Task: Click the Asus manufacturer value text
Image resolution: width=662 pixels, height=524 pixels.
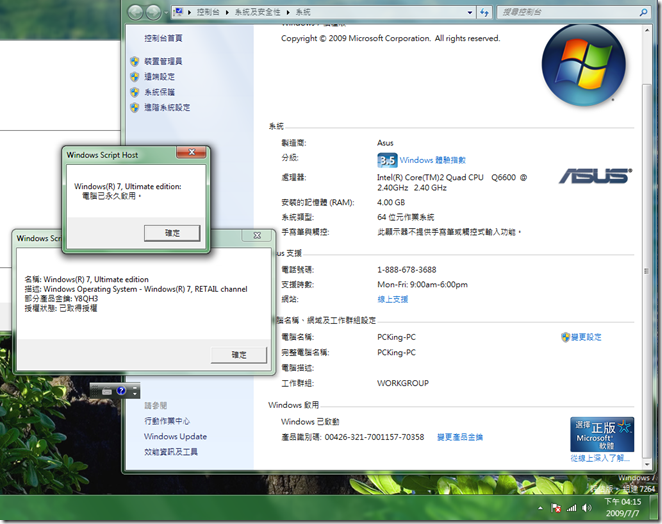Action: pos(385,143)
